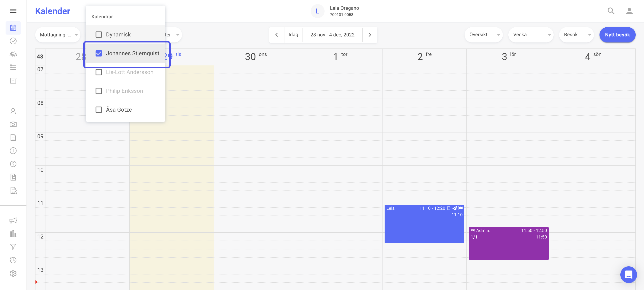The height and width of the screenshot is (290, 644).
Task: Check the Dynamisk calendar checkbox
Action: click(99, 35)
